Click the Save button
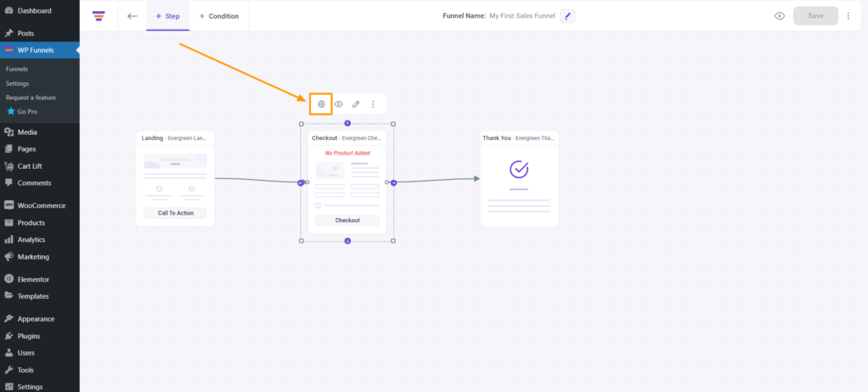 [x=815, y=16]
